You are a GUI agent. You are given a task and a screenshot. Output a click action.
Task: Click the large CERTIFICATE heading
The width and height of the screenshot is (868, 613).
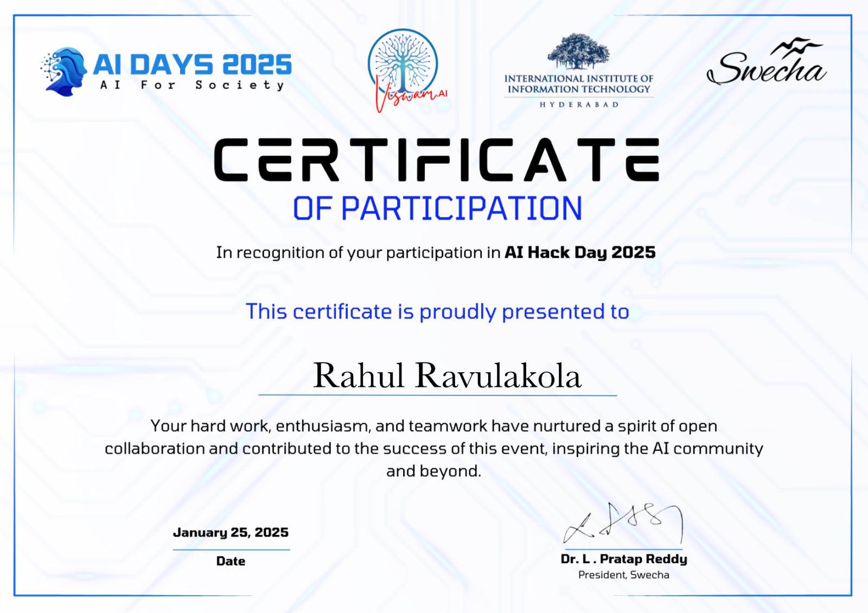coord(436,160)
